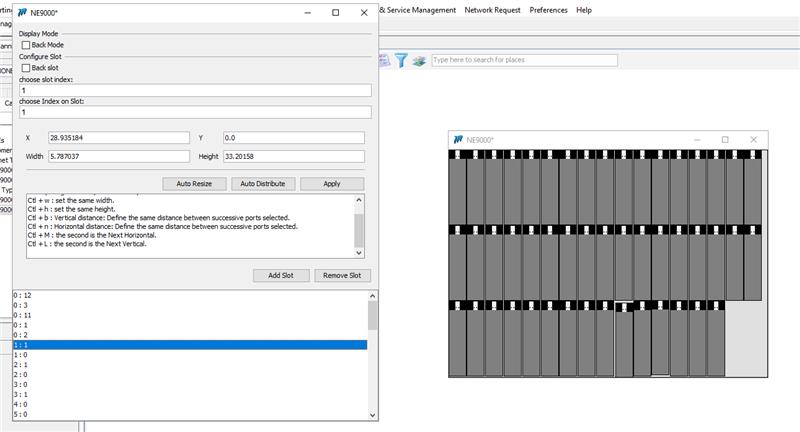Click the Add Slot button
Image resolution: width=800 pixels, height=432 pixels.
point(280,276)
